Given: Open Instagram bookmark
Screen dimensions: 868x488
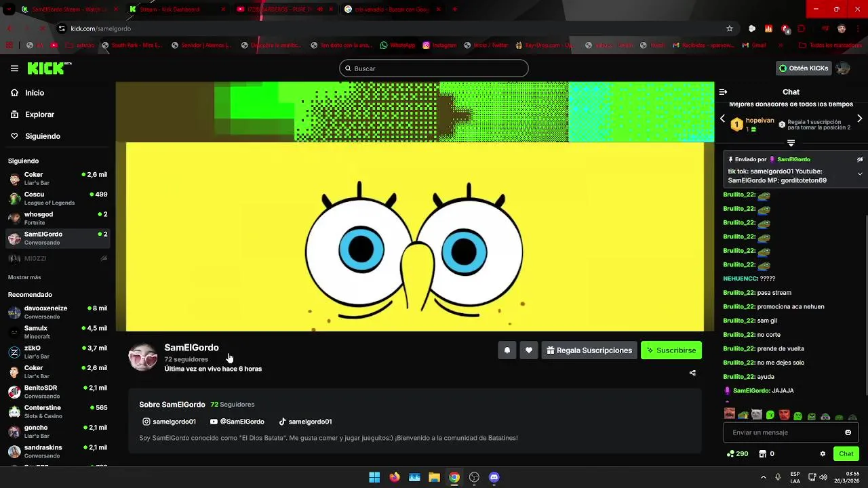Looking at the screenshot, I should 439,45.
